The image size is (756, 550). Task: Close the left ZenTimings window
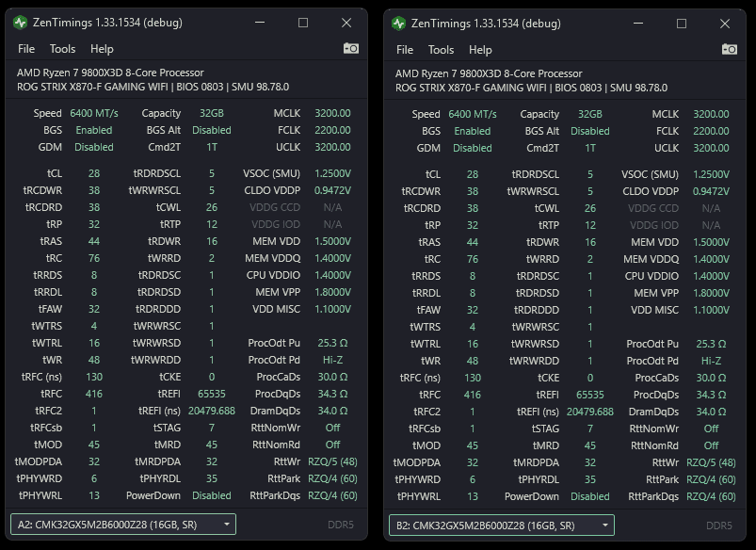(346, 23)
